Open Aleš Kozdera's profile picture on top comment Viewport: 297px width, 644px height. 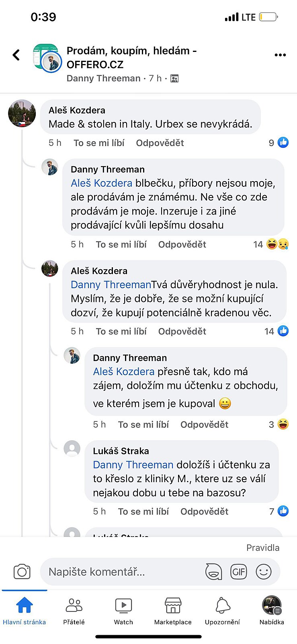pyautogui.click(x=22, y=114)
